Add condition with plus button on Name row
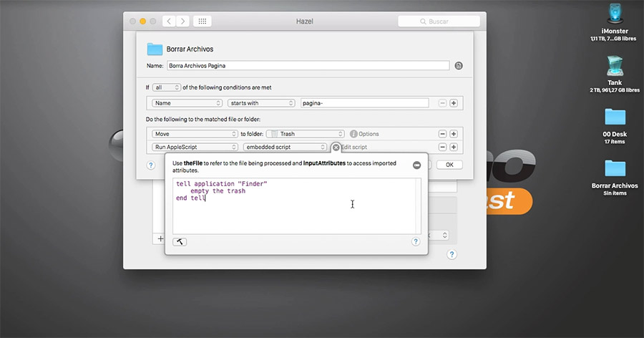 [x=454, y=103]
